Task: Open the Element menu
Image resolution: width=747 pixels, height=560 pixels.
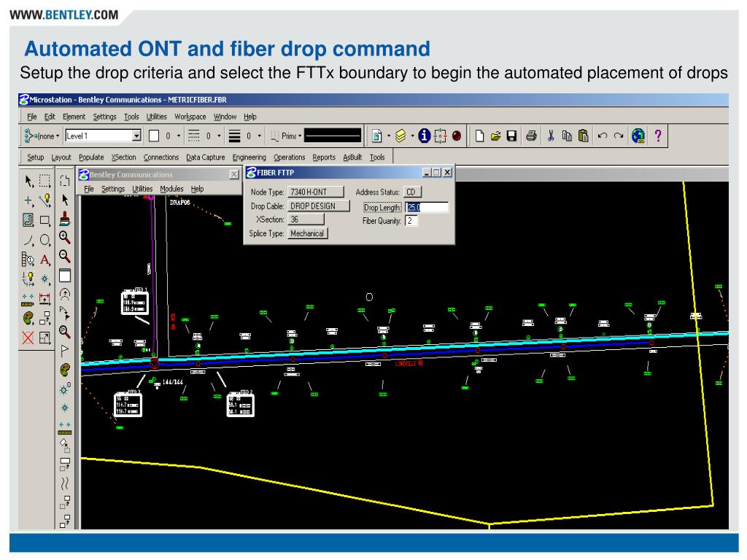Action: 74,117
